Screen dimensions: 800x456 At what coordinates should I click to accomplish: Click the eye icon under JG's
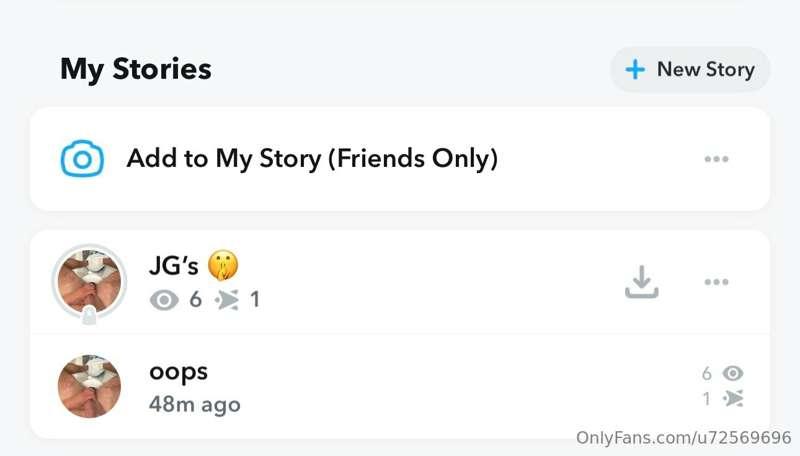tap(164, 299)
